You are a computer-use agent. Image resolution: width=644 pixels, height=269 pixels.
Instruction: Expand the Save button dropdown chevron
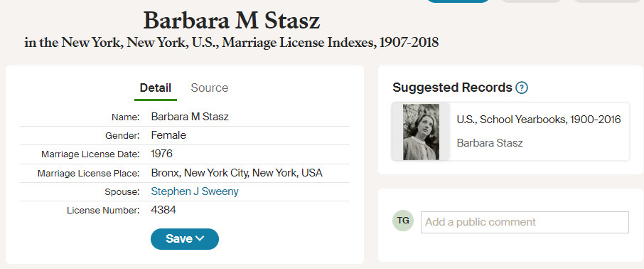pos(200,238)
